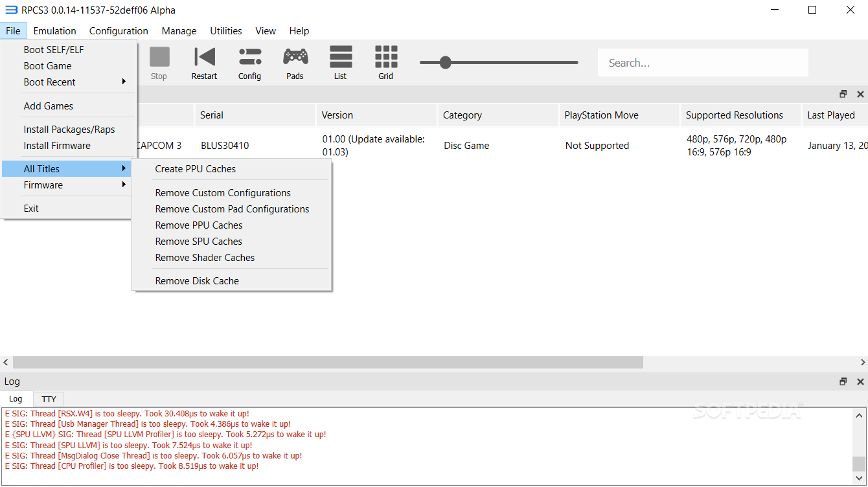Open the Emulation menu
The height and width of the screenshot is (487, 868).
54,30
